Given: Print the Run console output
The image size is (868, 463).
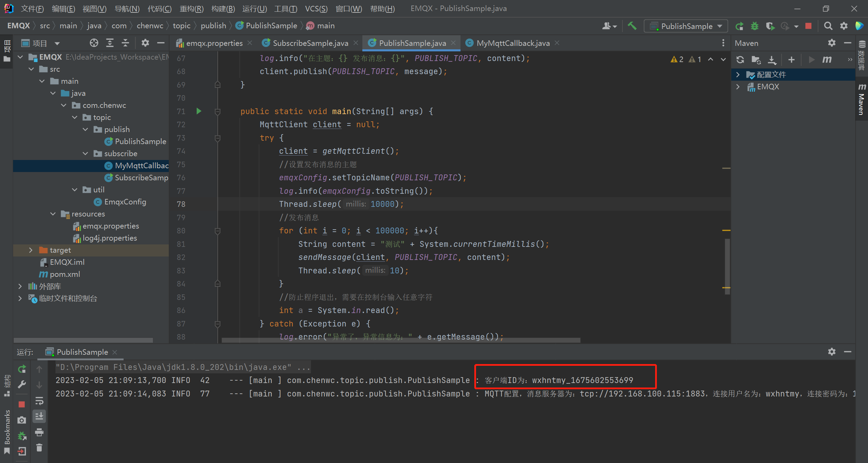Looking at the screenshot, I should tap(39, 432).
